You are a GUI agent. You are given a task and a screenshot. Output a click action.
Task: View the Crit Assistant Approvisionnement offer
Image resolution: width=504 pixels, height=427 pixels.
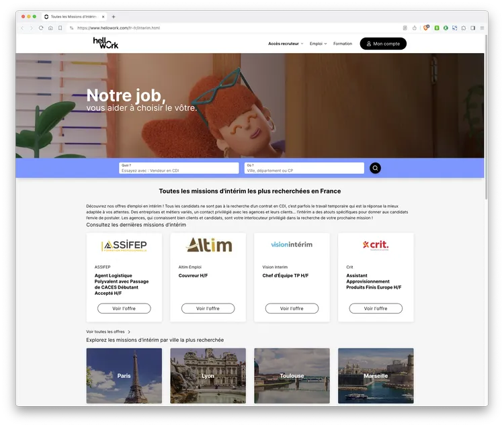(376, 309)
